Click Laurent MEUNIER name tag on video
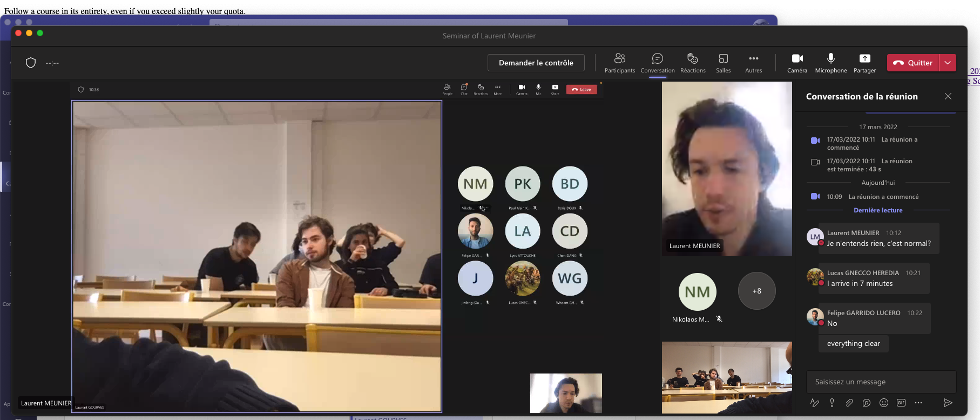980x420 pixels. [694, 246]
